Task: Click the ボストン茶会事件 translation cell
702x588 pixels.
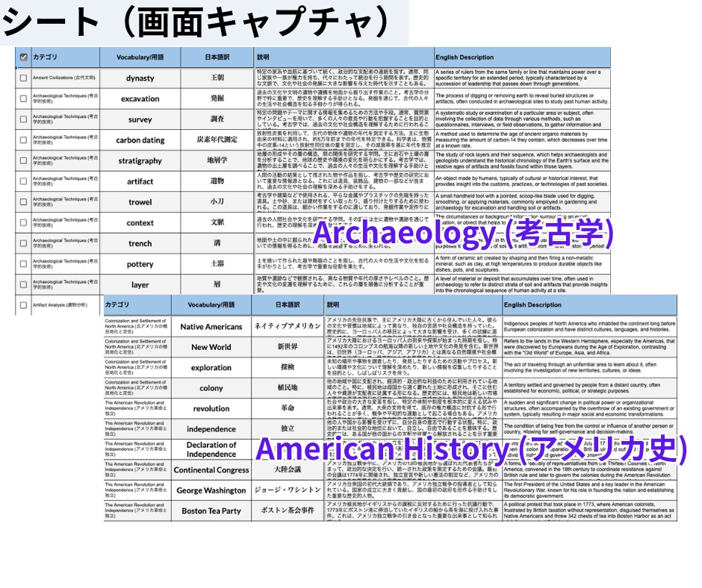Action: (x=288, y=510)
